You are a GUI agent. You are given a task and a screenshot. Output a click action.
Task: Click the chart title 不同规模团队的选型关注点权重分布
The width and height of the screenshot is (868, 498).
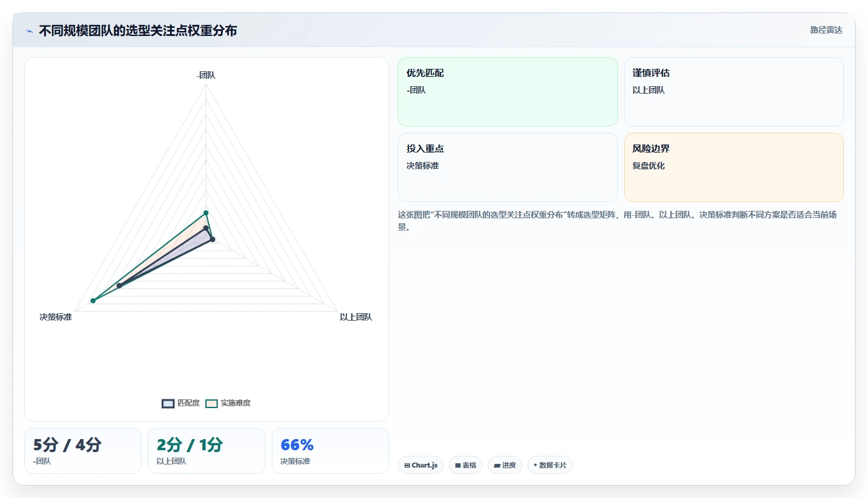point(138,31)
